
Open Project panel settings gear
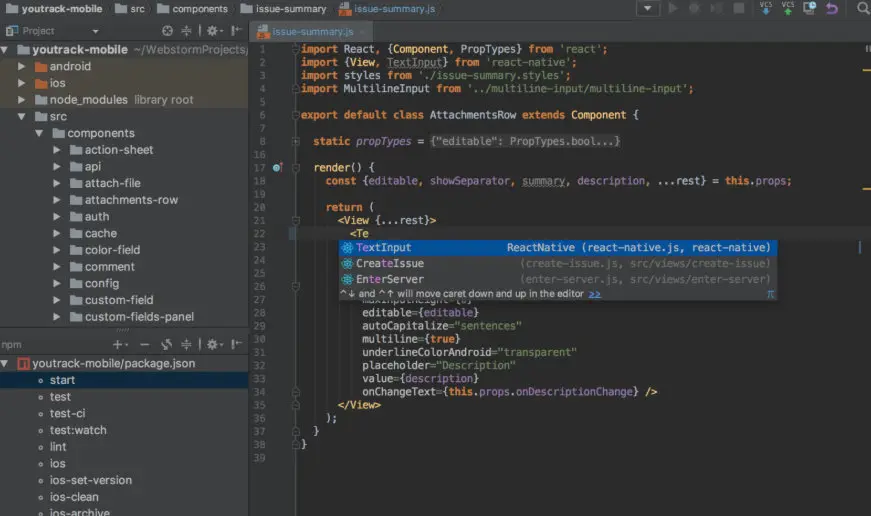pos(214,31)
